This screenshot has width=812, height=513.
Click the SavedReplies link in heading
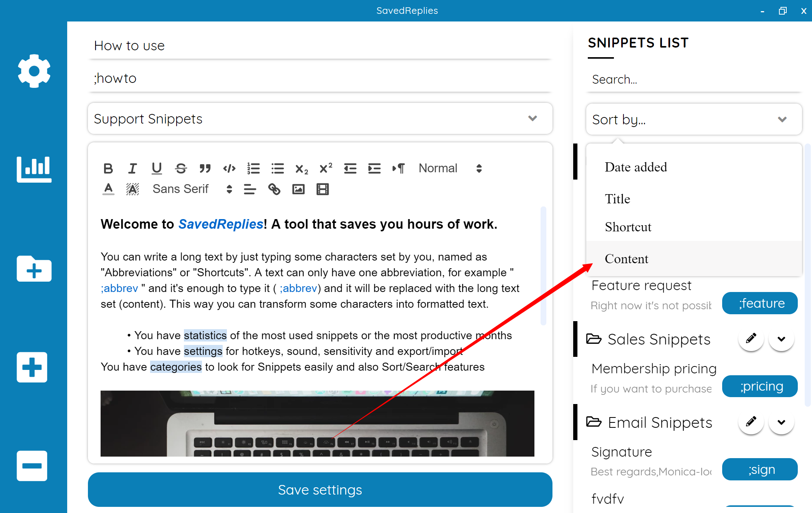tap(221, 224)
